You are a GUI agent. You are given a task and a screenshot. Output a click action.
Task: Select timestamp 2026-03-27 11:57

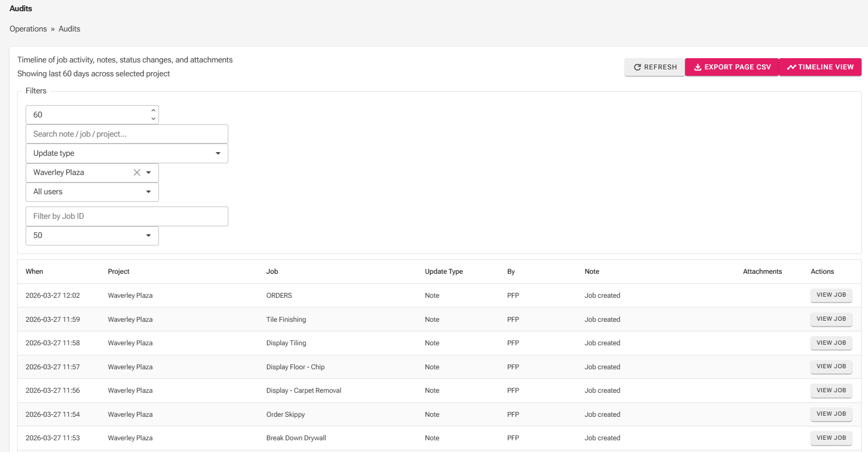coord(53,367)
